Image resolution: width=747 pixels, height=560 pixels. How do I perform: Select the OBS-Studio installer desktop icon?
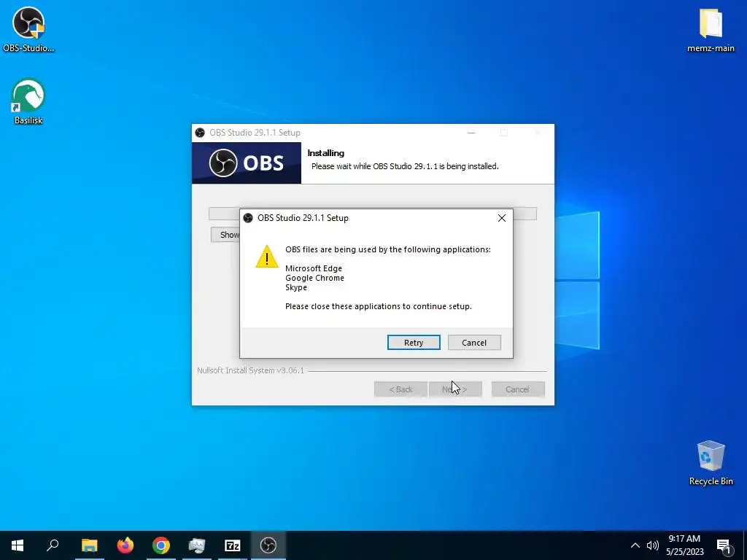pyautogui.click(x=28, y=29)
